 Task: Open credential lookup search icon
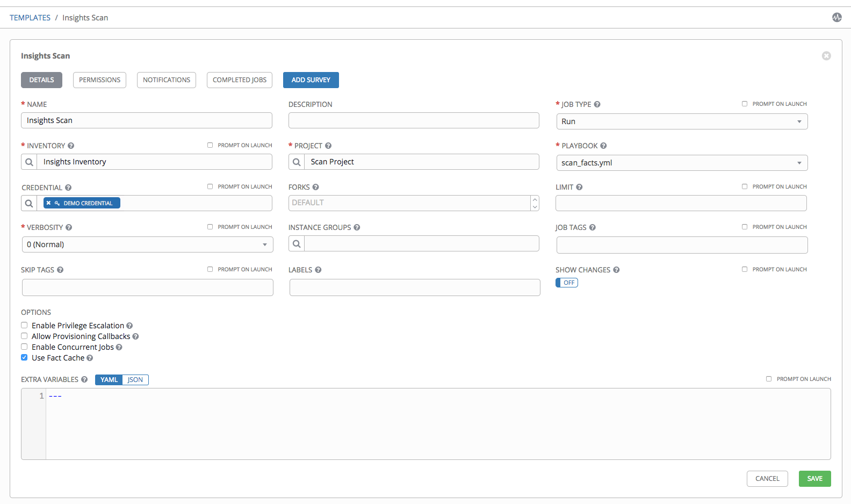click(x=29, y=203)
